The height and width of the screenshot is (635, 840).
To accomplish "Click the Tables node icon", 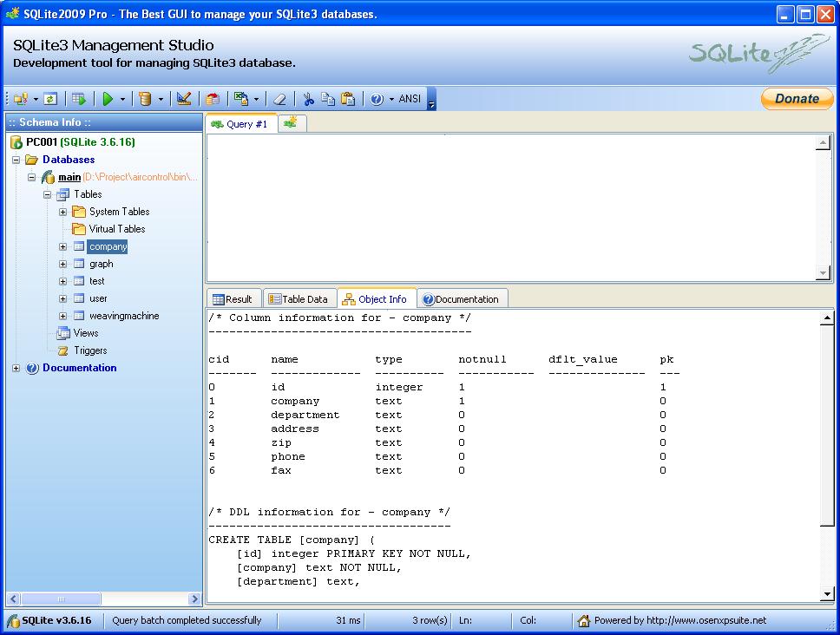I will (62, 194).
